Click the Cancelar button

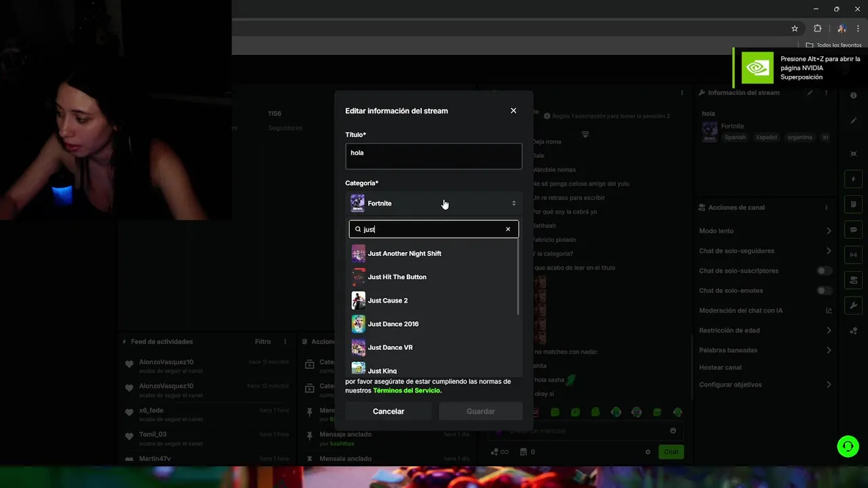tap(389, 411)
